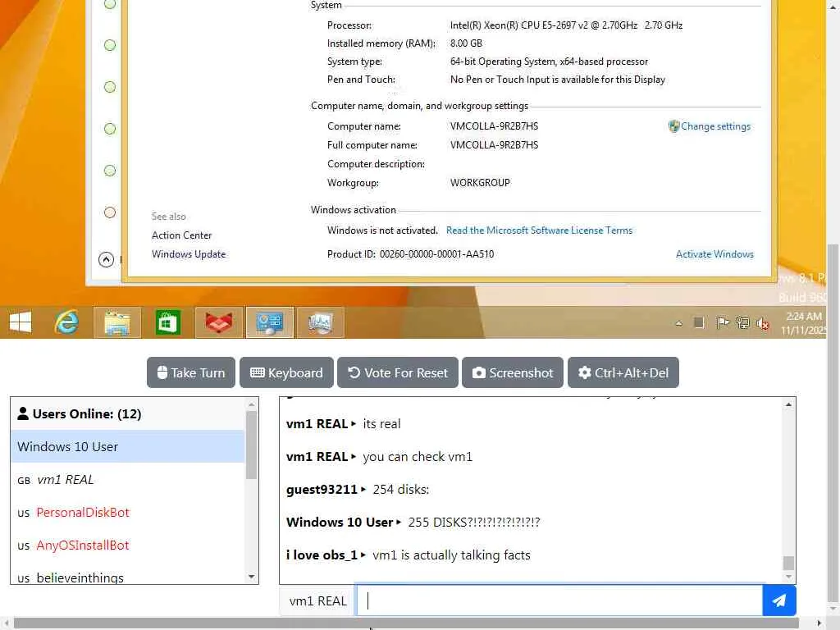The image size is (840, 630).
Task: Show hidden tray icons with the up arrow
Action: pyautogui.click(x=678, y=323)
